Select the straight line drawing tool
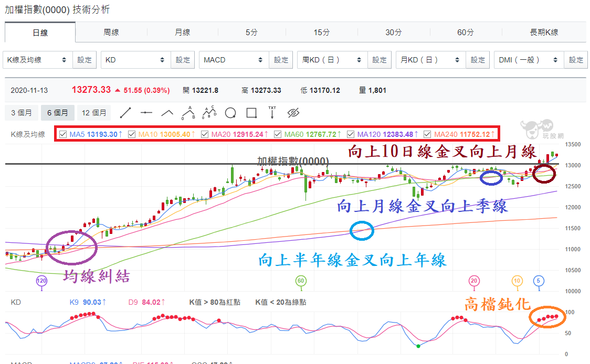Image resolution: width=590 pixels, height=364 pixels. coord(125,113)
